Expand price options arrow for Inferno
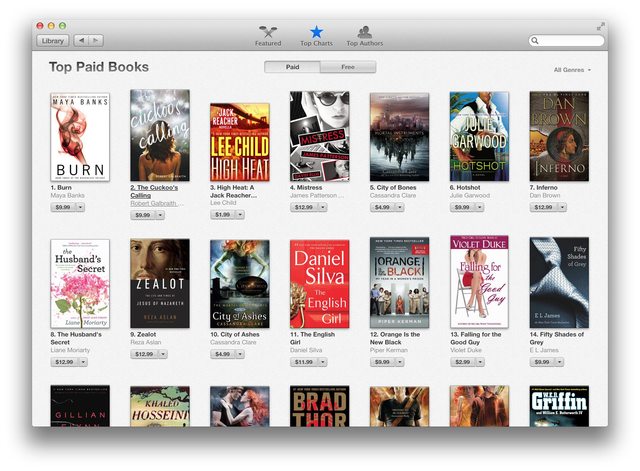The image size is (640, 471). (x=562, y=207)
